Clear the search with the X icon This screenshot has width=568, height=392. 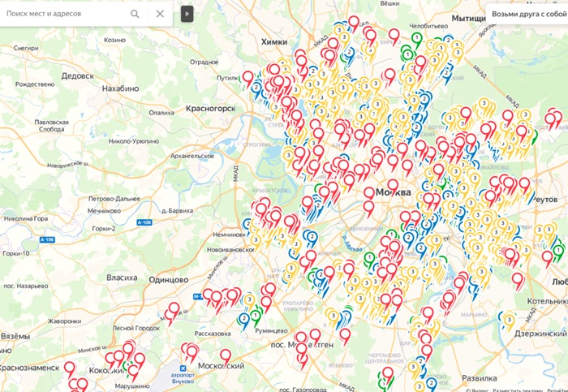tap(160, 14)
